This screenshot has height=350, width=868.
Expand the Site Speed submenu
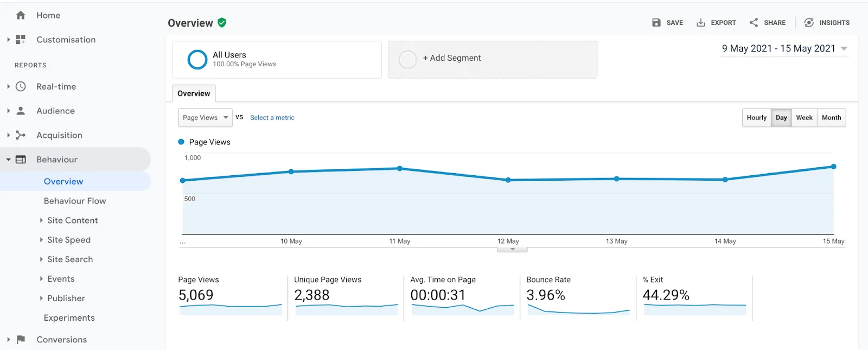(x=41, y=240)
